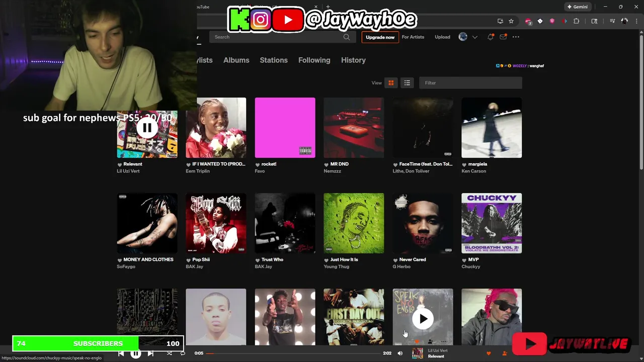644x362 pixels.
Task: Click the install app icon in address bar
Action: coord(500,21)
